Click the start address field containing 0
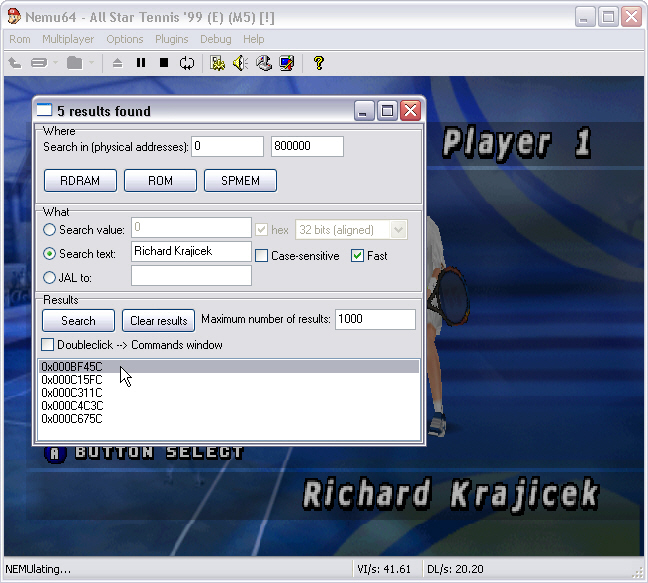 pyautogui.click(x=227, y=146)
